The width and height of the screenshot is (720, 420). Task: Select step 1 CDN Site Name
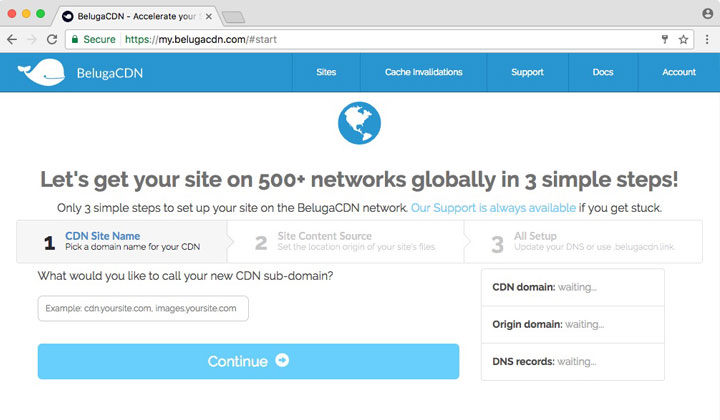(x=122, y=241)
